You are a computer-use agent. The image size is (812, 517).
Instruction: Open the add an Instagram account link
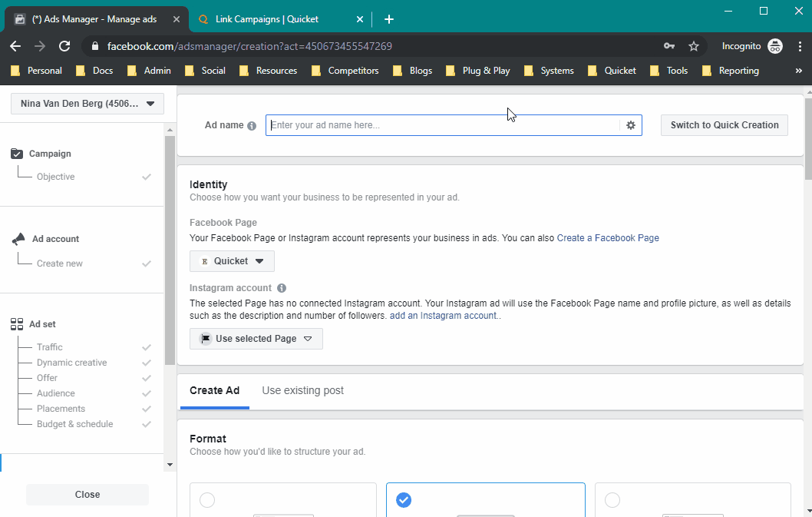point(444,315)
